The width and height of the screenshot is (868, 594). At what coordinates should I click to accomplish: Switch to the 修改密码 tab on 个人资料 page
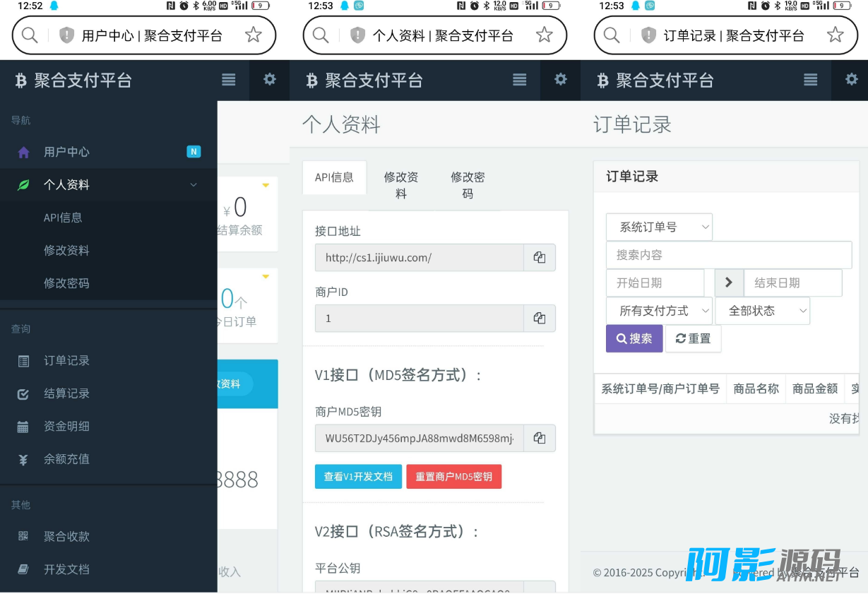coord(468,185)
